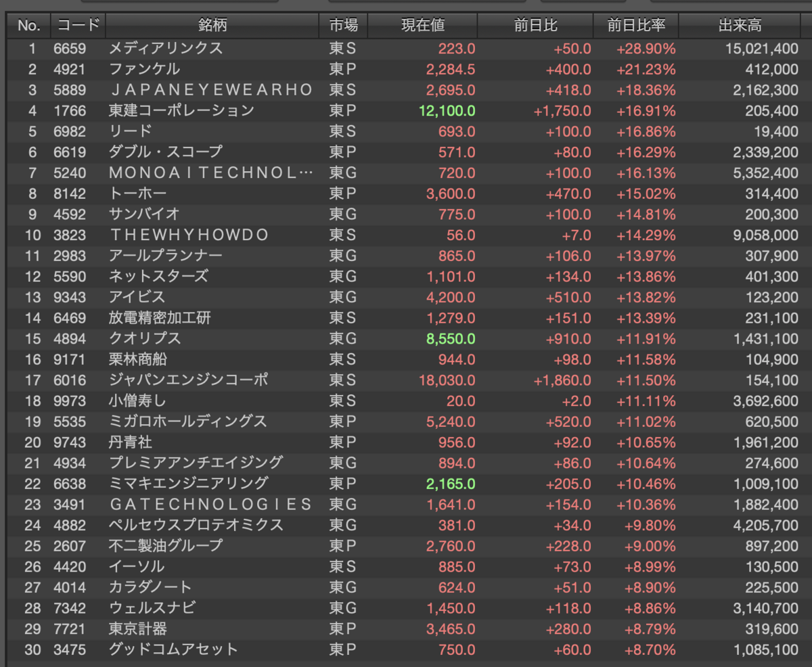Click stock code 7342
Screen dimensions: 812x667
click(70, 608)
